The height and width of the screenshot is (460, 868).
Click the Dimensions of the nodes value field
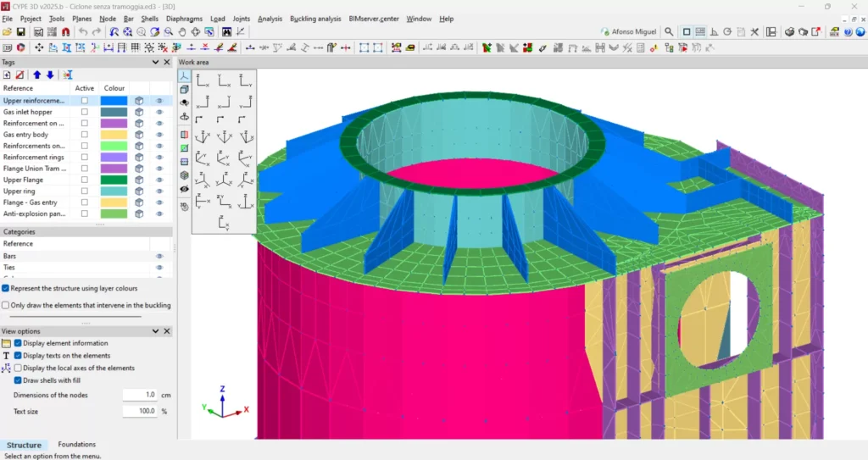140,396
